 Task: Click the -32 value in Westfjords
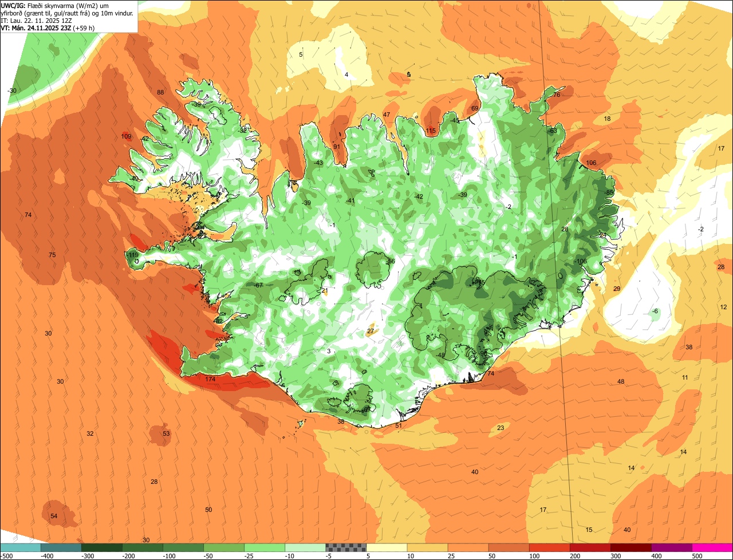(x=243, y=130)
